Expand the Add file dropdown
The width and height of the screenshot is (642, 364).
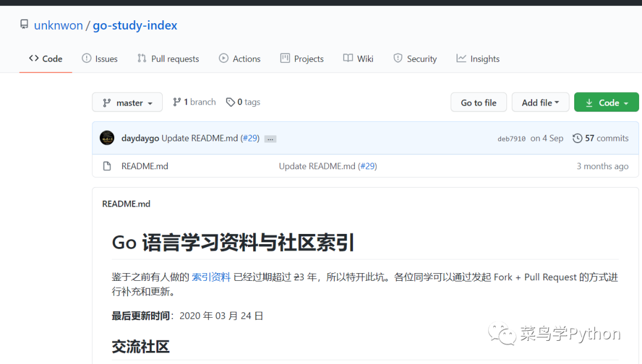coord(540,102)
